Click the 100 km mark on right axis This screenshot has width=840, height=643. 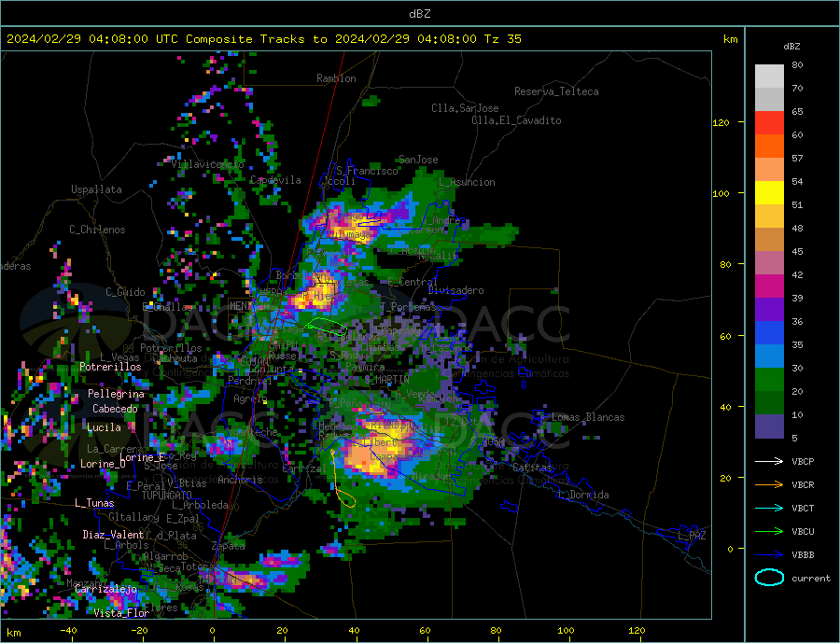pyautogui.click(x=721, y=193)
